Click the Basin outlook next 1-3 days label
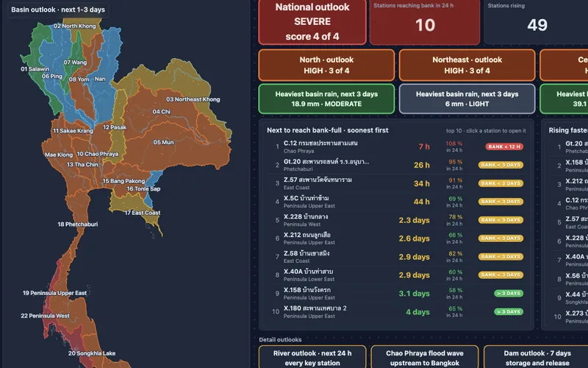This screenshot has height=368, width=588. [x=58, y=10]
